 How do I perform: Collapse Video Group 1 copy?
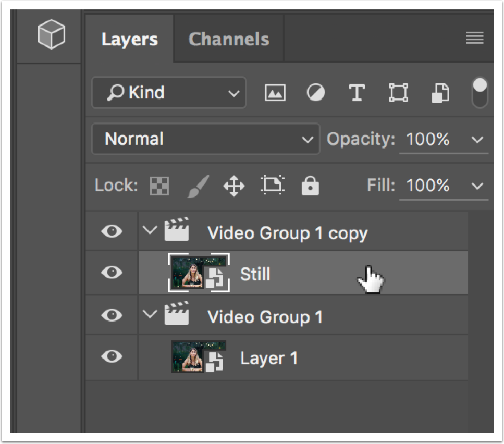click(x=150, y=230)
